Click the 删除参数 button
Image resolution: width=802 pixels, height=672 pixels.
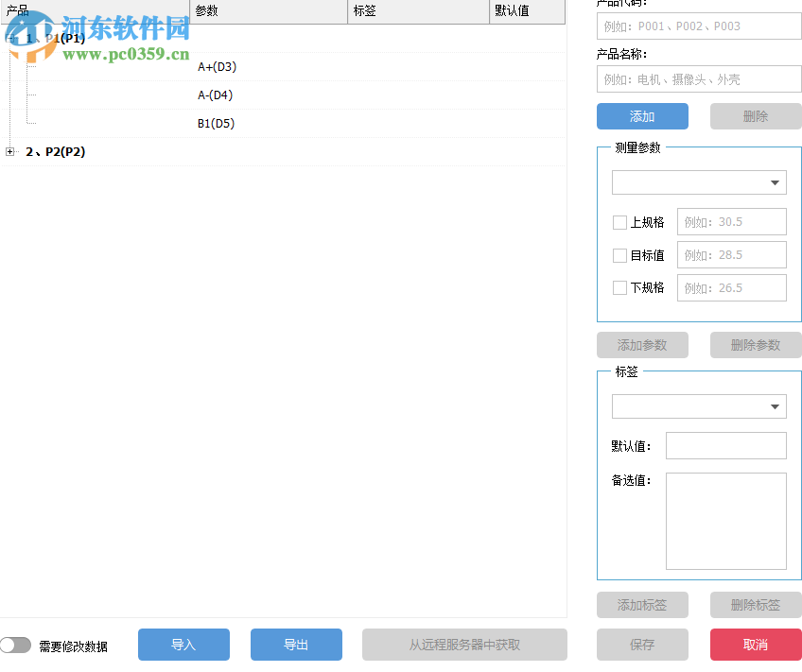point(756,345)
